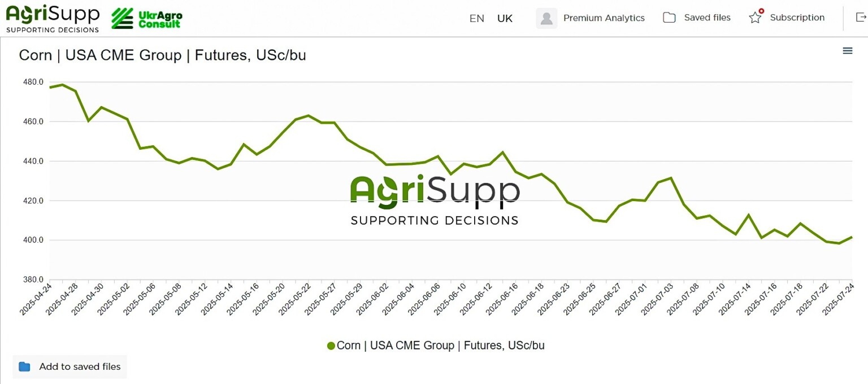Click the UkrAgroConsult logo
Screen dimensions: 868x384
(x=146, y=18)
